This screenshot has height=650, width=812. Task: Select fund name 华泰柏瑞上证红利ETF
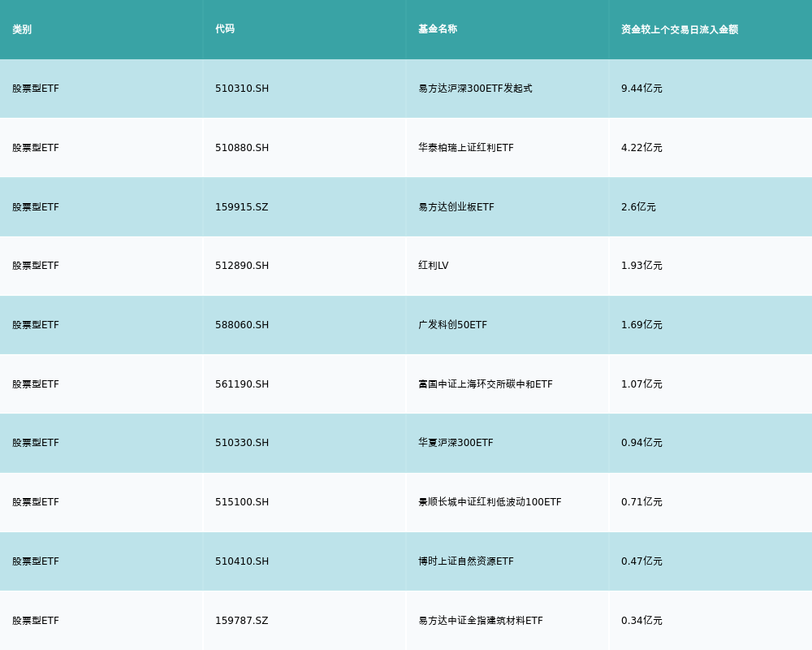(466, 148)
